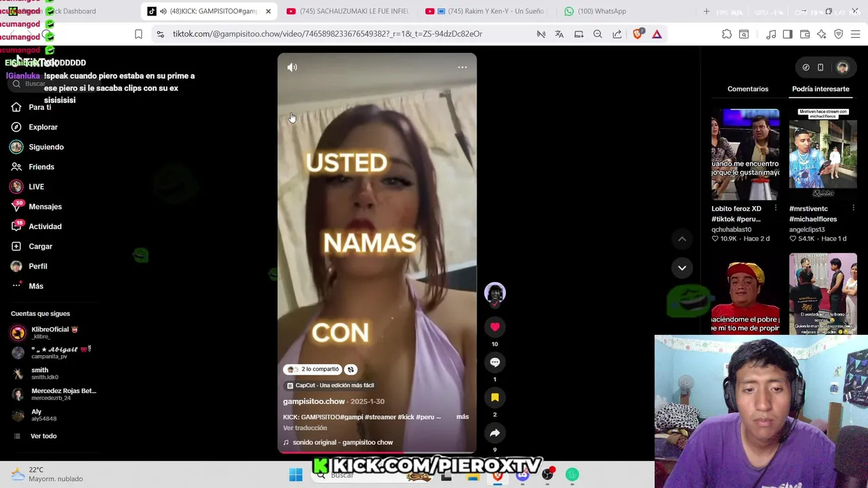Go to previous video with up chevron
The height and width of the screenshot is (488, 868).
[682, 239]
